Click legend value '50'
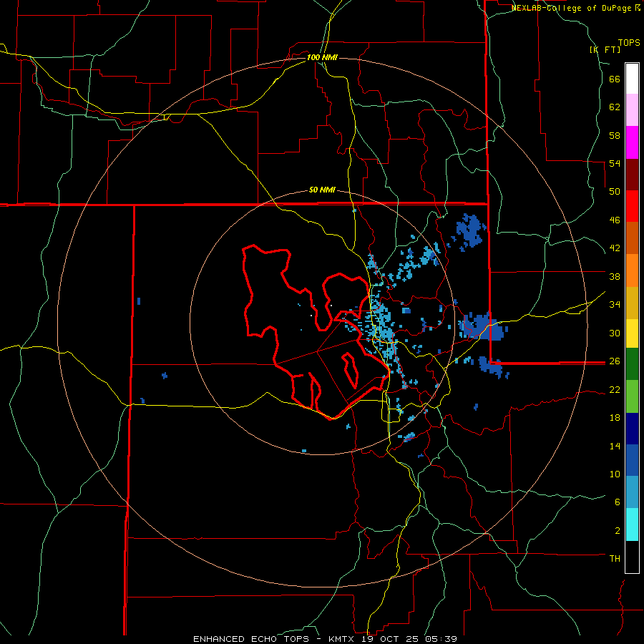Image resolution: width=644 pixels, height=644 pixels. click(x=615, y=192)
